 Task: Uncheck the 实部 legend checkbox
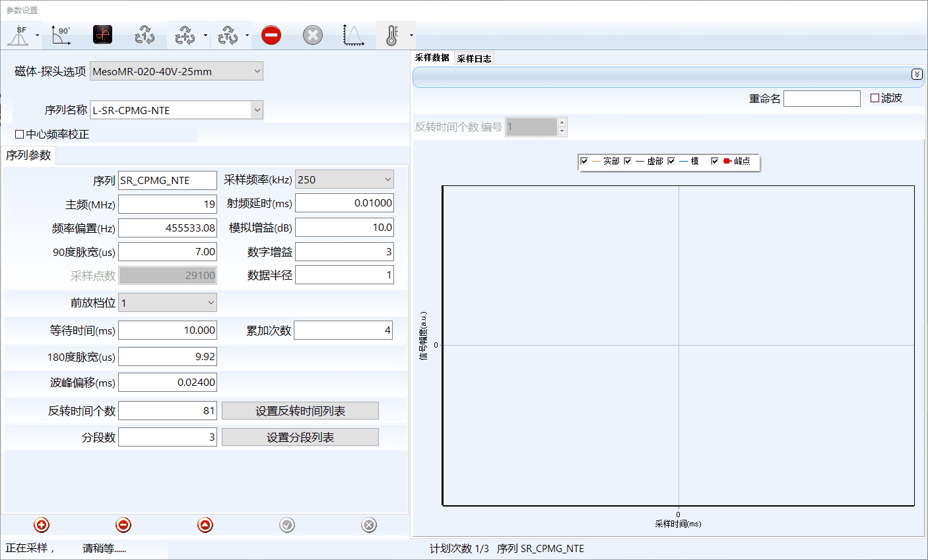click(x=584, y=161)
